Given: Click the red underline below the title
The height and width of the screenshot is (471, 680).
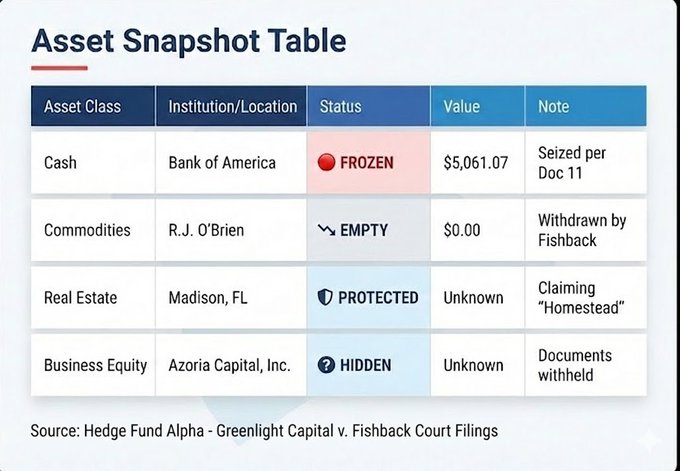Looking at the screenshot, I should point(59,69).
